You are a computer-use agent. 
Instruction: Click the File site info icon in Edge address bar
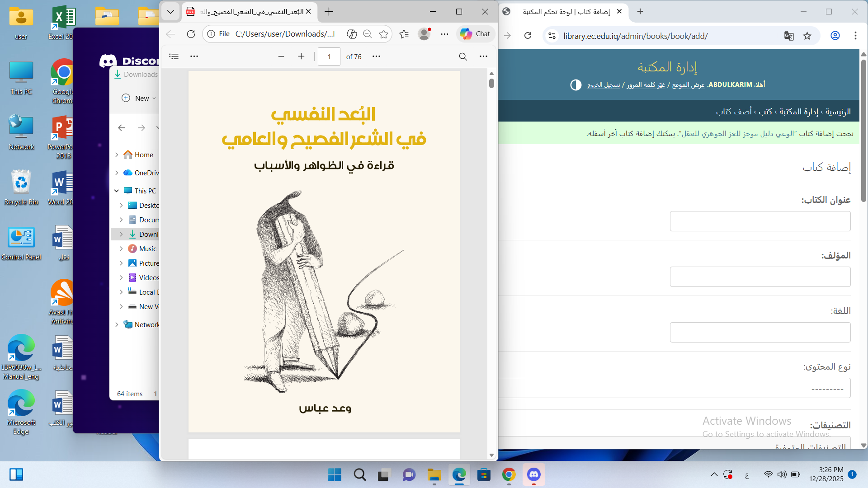click(x=211, y=34)
